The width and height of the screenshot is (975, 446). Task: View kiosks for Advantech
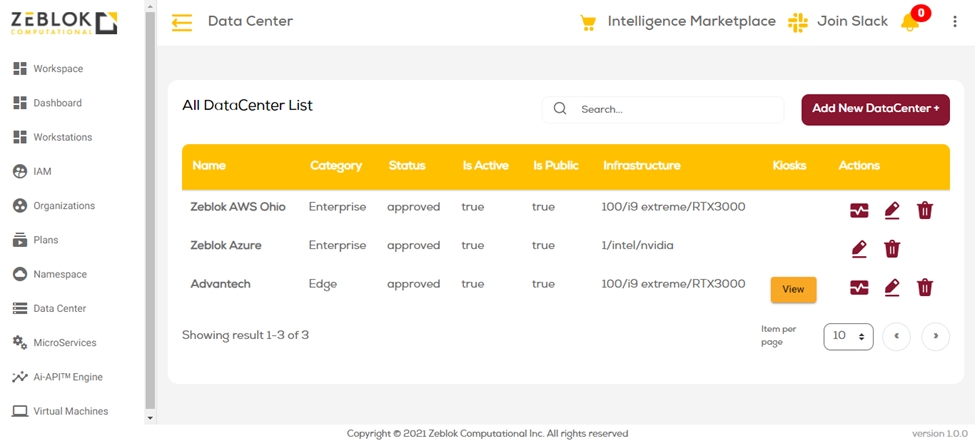tap(793, 289)
